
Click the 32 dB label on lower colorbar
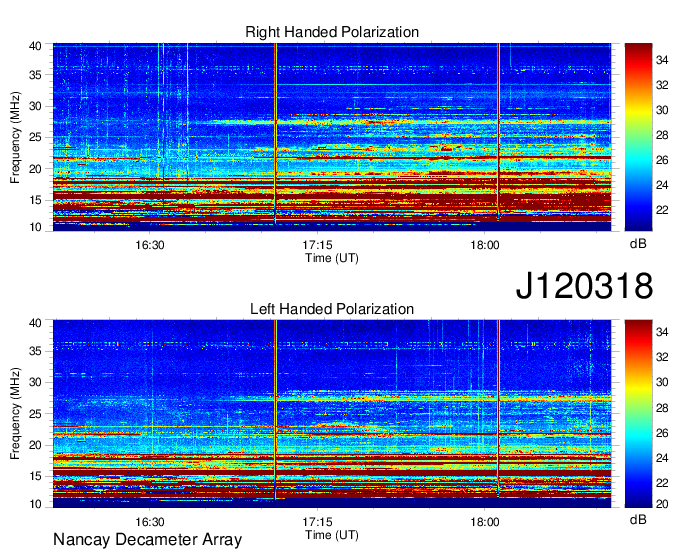(x=662, y=357)
